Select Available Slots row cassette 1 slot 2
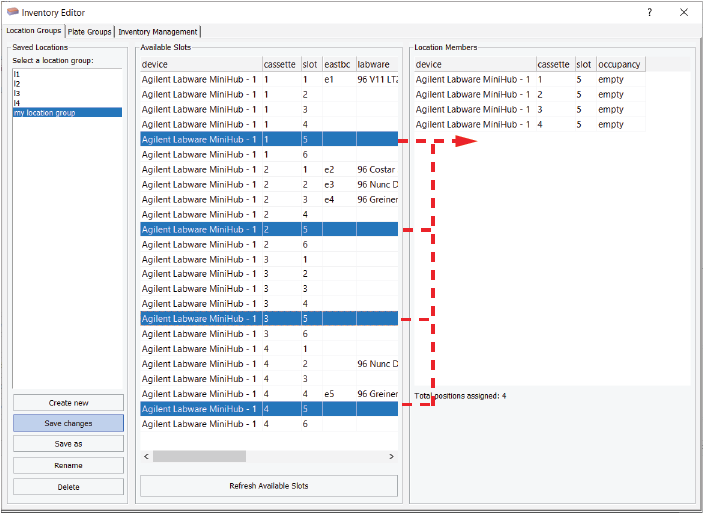 click(x=269, y=95)
